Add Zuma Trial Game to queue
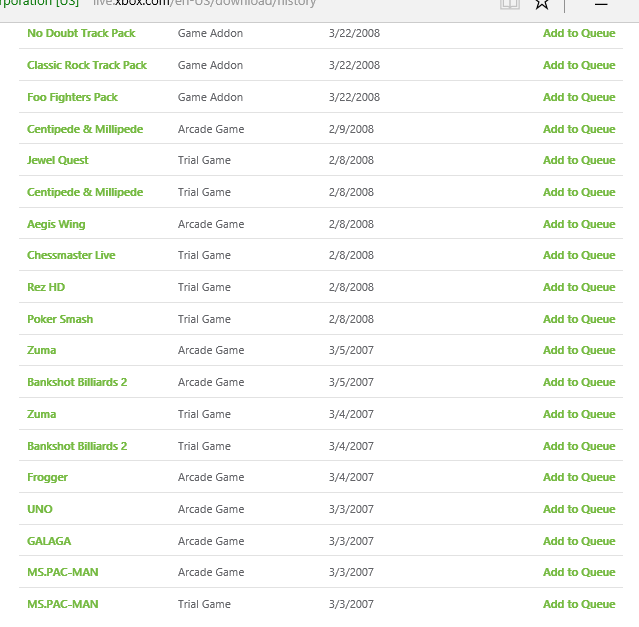This screenshot has height=627, width=639. (579, 414)
